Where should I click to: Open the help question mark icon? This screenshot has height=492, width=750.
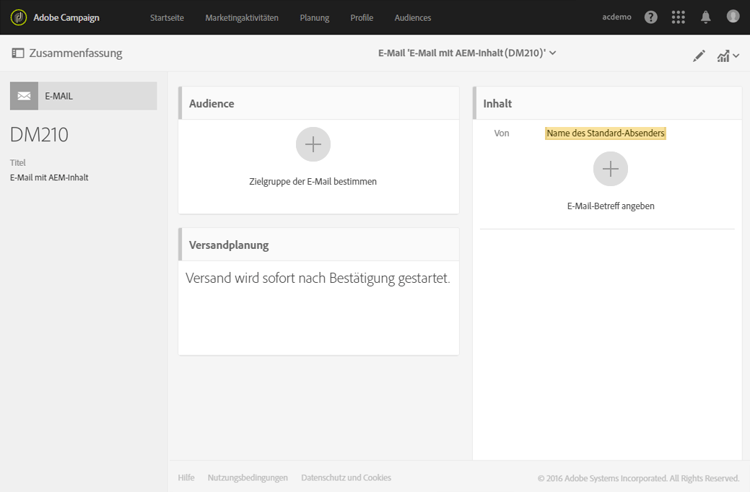point(651,17)
